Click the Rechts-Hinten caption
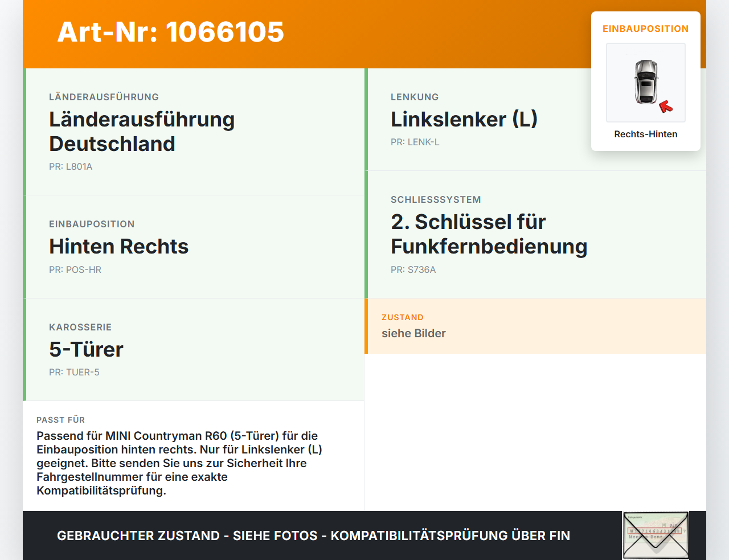 [646, 134]
